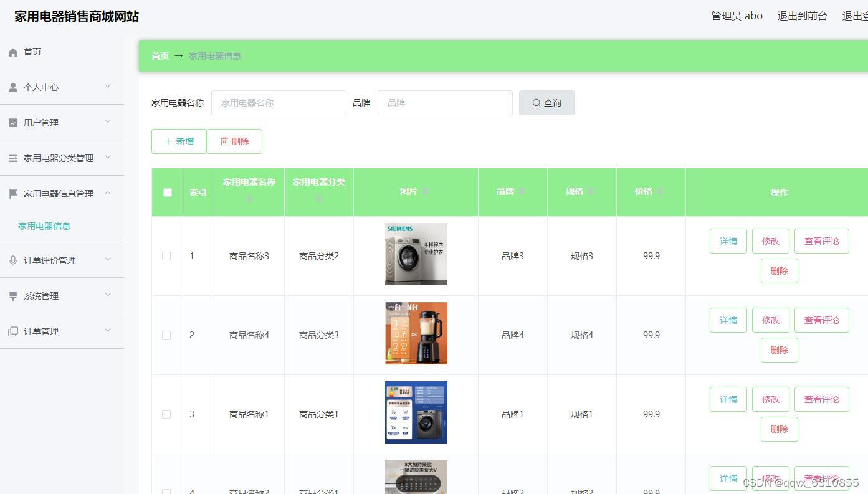Click 删除 in the 商品名称4 row
The width and height of the screenshot is (868, 494).
780,350
